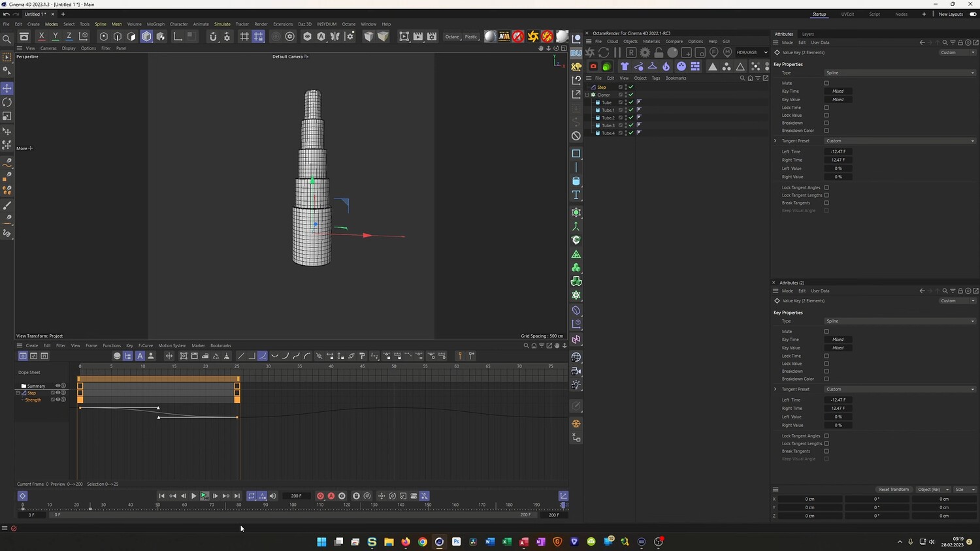The height and width of the screenshot is (551, 980).
Task: Record active objects keyframe
Action: [320, 496]
